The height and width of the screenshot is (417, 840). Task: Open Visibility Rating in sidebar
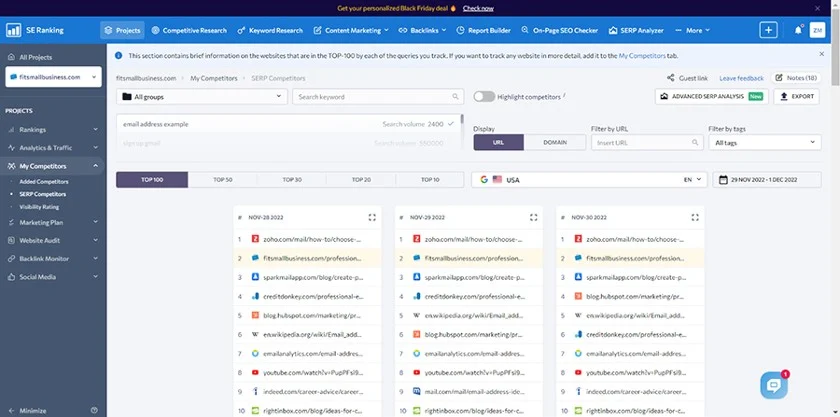[39, 207]
